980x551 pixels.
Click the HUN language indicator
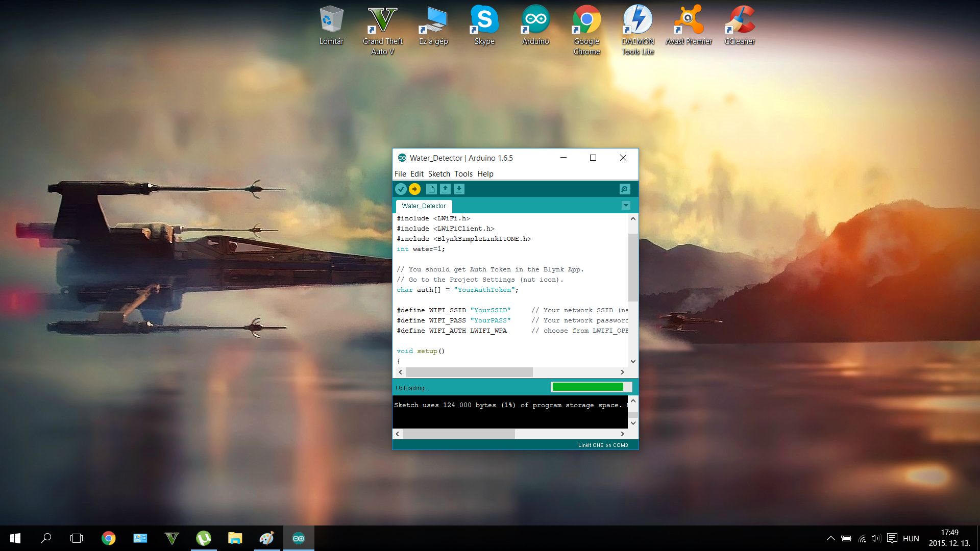(911, 538)
